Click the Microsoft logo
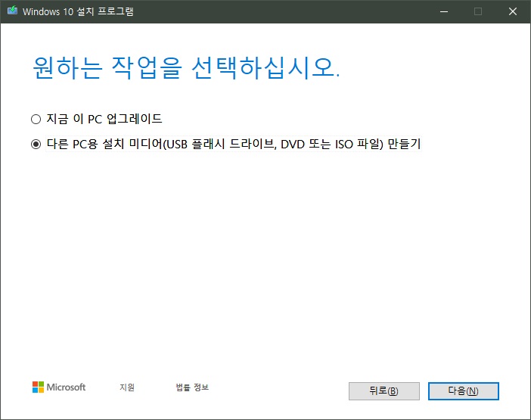 59,387
